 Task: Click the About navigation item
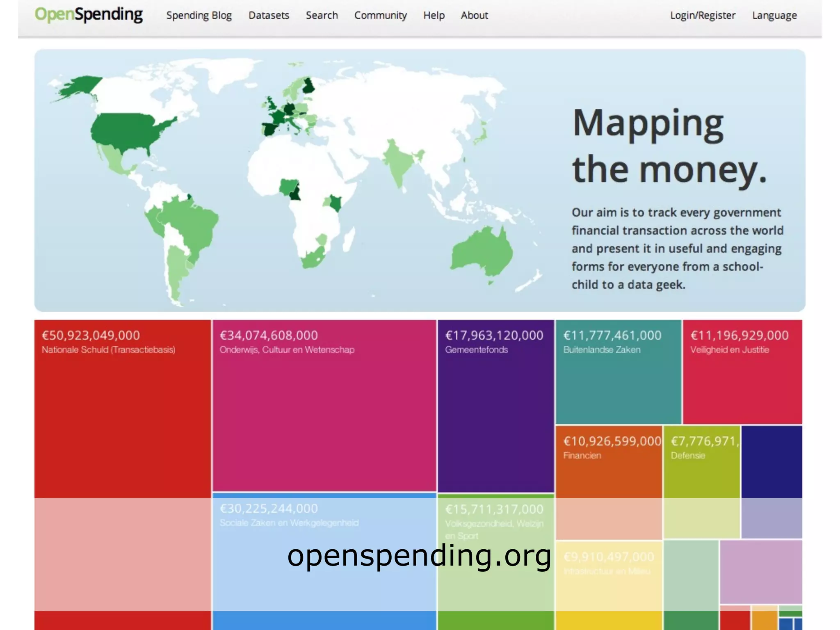(x=474, y=16)
